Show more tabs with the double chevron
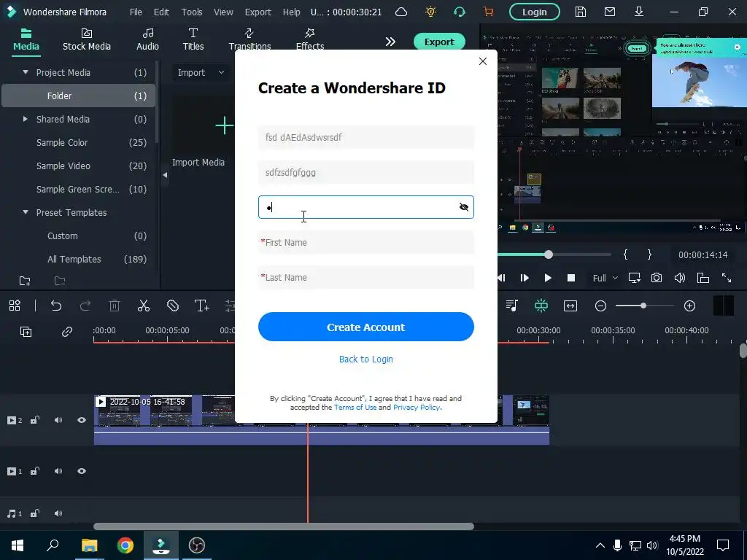The width and height of the screenshot is (747, 560). tap(390, 42)
